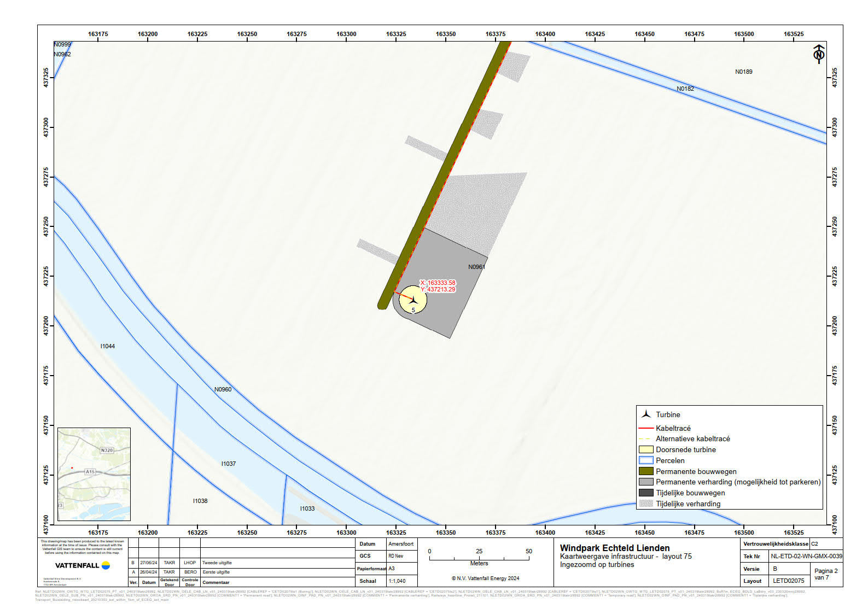Click the Doorsnede turbine legend swatch

pyautogui.click(x=646, y=449)
